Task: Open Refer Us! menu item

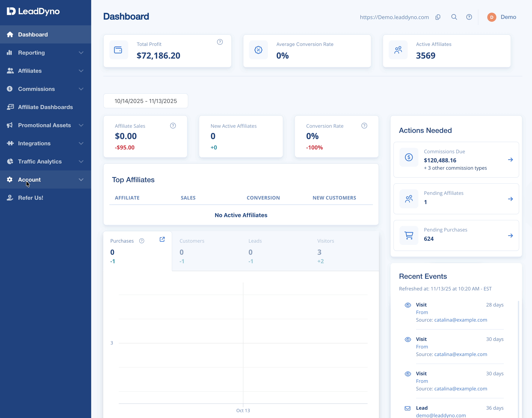Action: [45, 197]
